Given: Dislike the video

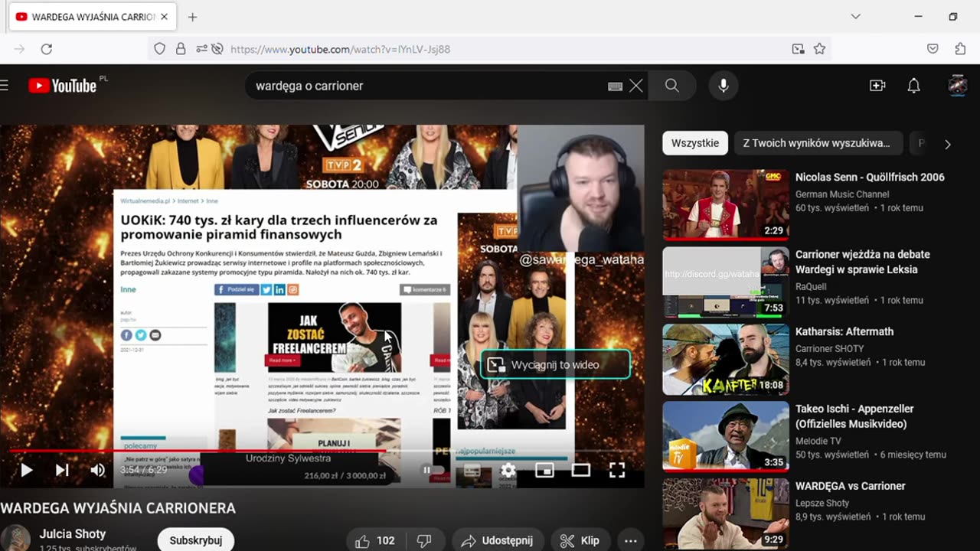Looking at the screenshot, I should [x=424, y=540].
